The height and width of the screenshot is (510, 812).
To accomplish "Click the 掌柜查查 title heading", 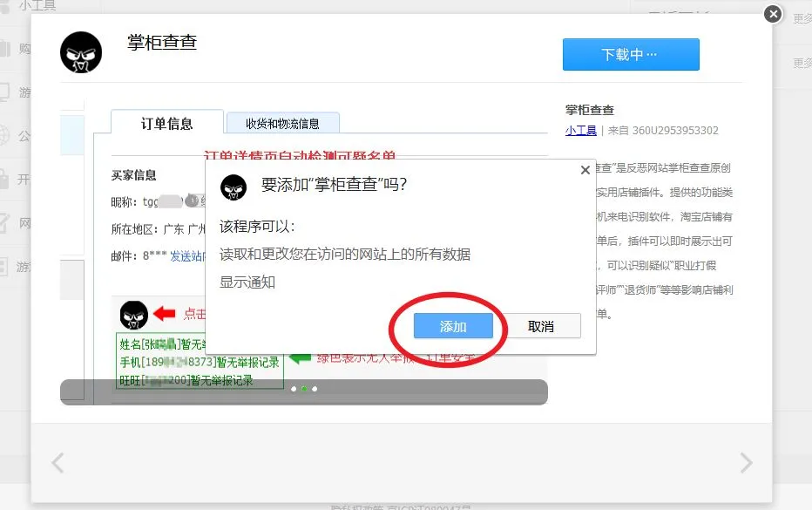I will click(x=162, y=42).
